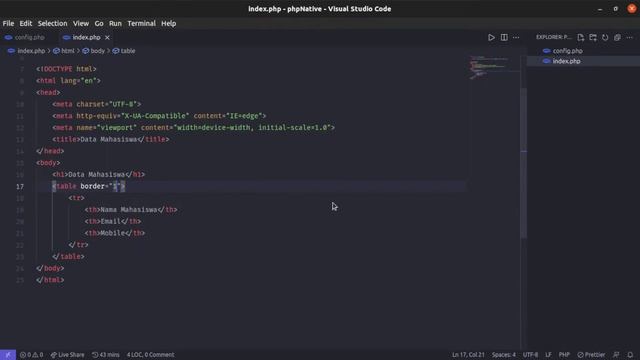640x360 pixels.
Task: Create a new folder in Explorer
Action: coord(593,38)
